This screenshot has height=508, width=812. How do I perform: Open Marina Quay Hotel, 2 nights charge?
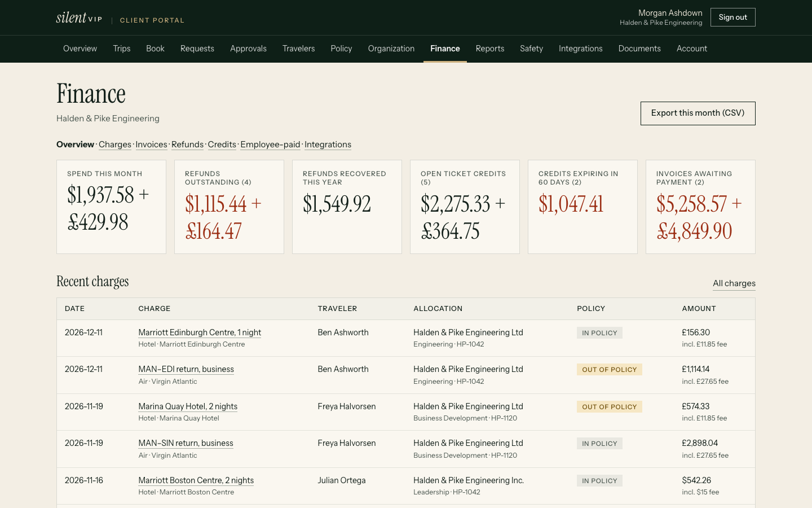click(188, 406)
